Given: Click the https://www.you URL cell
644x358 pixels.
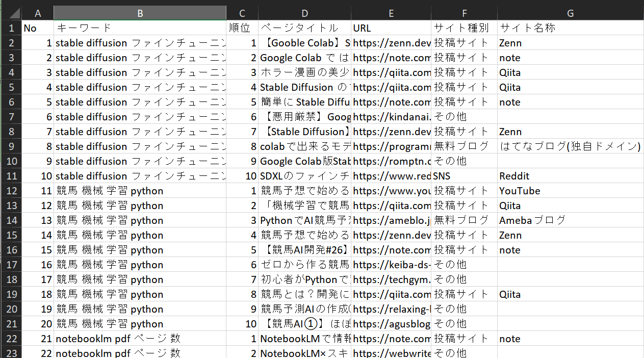Looking at the screenshot, I should (391, 191).
